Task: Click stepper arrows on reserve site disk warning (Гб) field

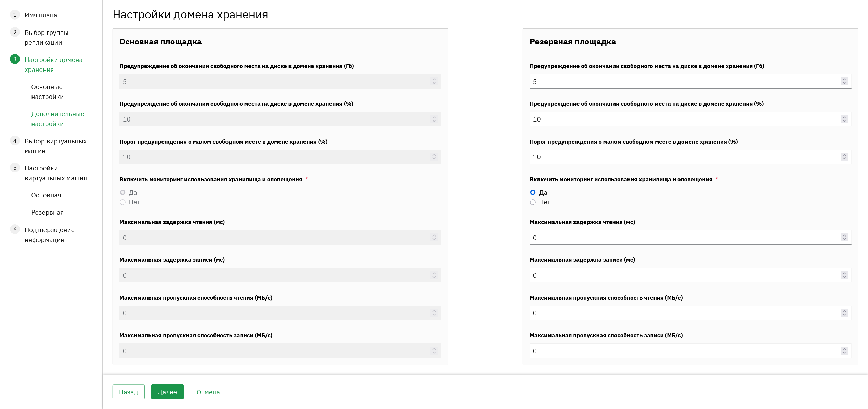Action: 844,81
